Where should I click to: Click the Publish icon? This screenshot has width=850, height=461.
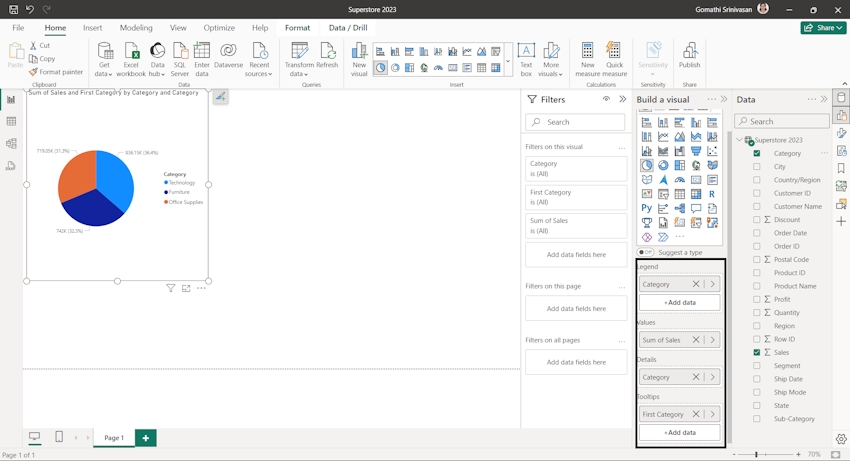pyautogui.click(x=690, y=53)
